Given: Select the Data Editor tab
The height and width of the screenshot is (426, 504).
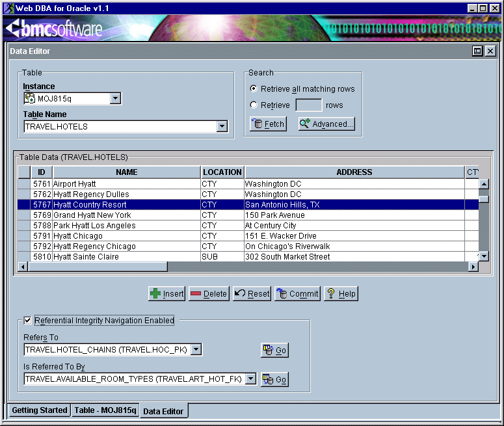Looking at the screenshot, I should (x=163, y=411).
